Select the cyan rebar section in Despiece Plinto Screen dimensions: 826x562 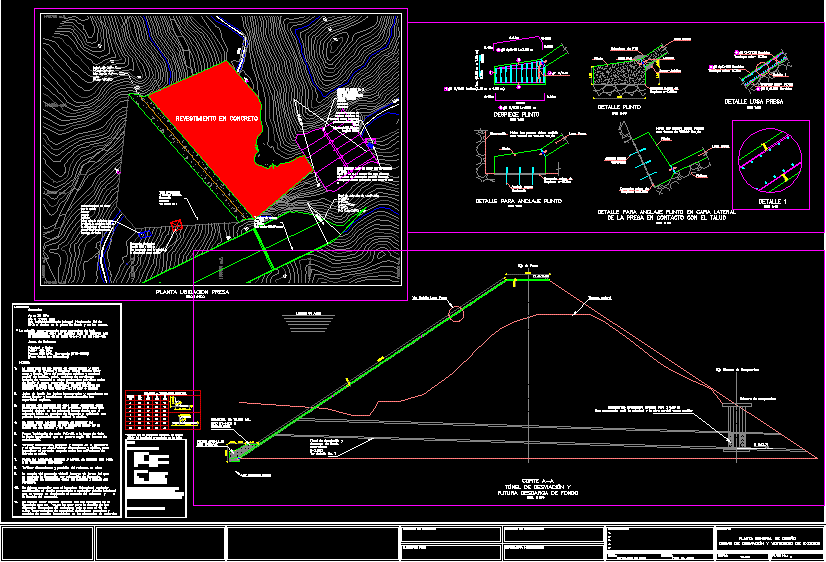[519, 73]
